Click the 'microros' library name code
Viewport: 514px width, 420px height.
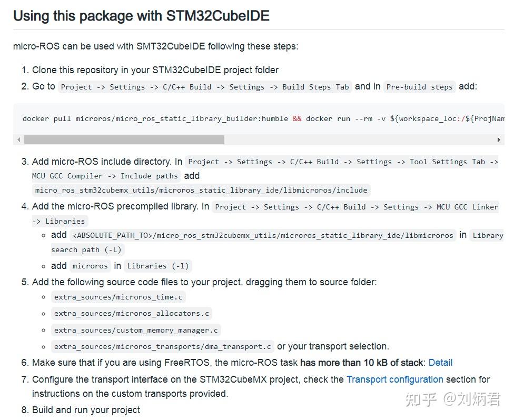click(x=90, y=266)
